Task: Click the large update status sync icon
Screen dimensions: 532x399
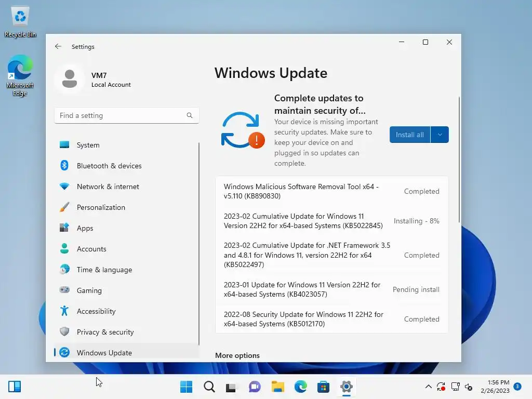Action: coord(242,130)
